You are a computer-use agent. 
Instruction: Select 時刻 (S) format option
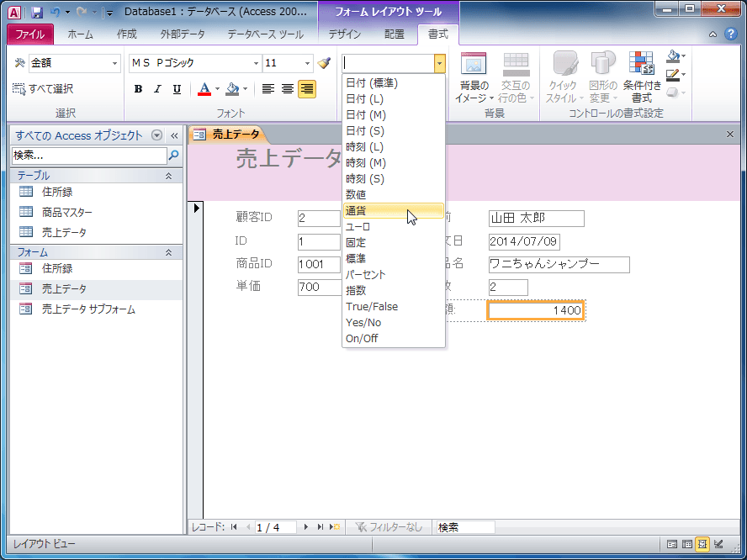(394, 178)
